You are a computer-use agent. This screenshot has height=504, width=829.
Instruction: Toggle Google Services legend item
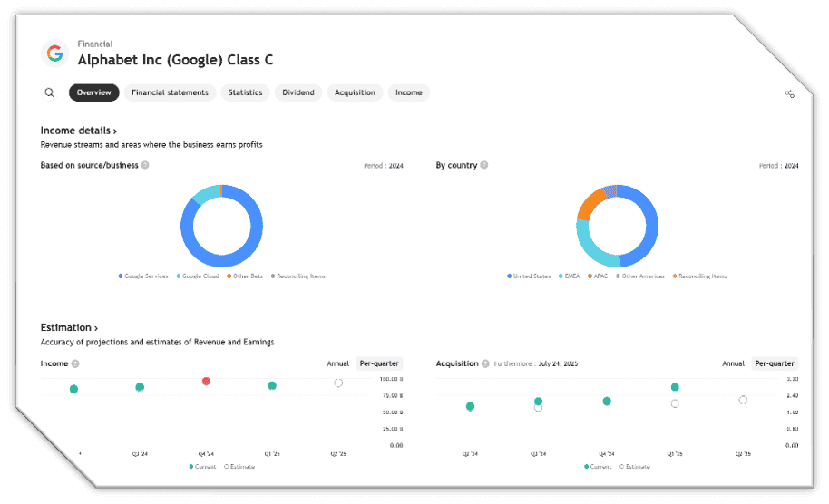(x=143, y=276)
